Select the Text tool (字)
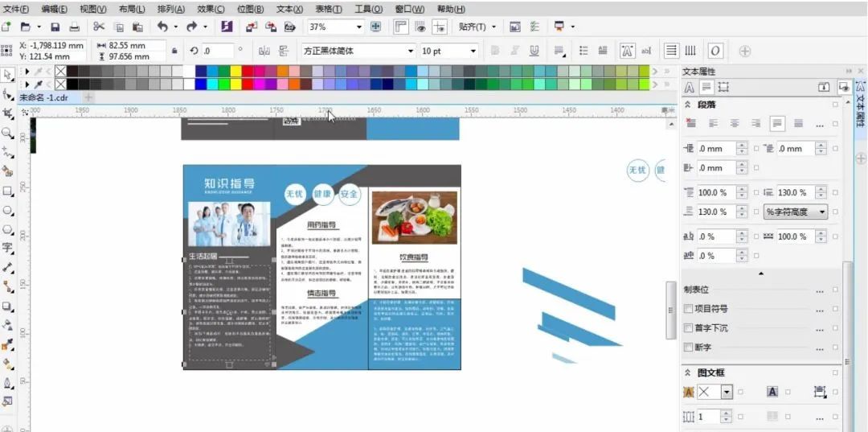This screenshot has height=432, width=868. tap(8, 248)
